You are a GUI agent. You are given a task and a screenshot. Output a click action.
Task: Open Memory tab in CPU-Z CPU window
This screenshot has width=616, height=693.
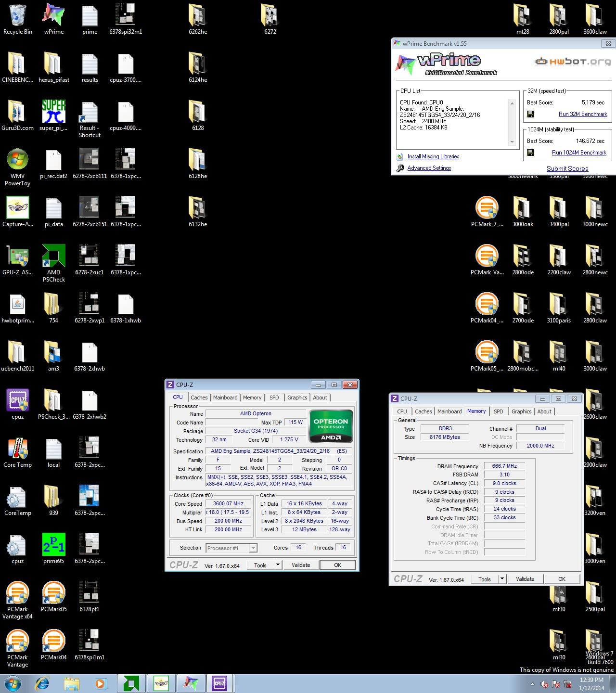(x=252, y=398)
